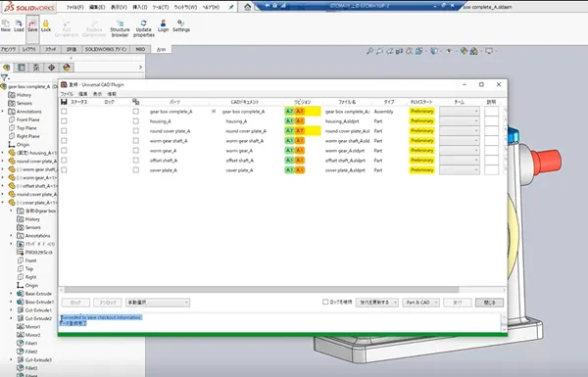Expand the Cut-Extrude1 feature tree node
Viewport: 588px width, 377px height.
[x=11, y=310]
